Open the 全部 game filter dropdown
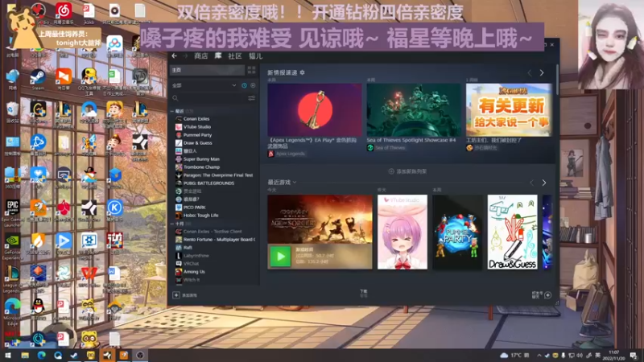The height and width of the screenshot is (362, 644). (204, 85)
